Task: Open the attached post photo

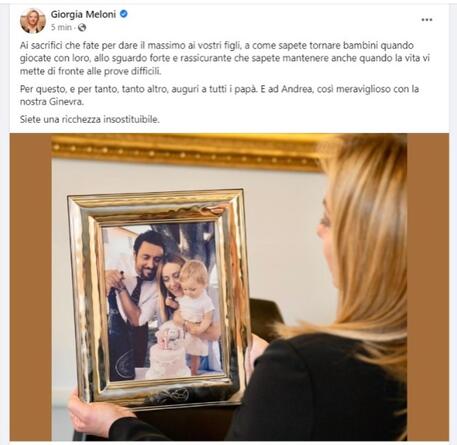Action: 229,287
